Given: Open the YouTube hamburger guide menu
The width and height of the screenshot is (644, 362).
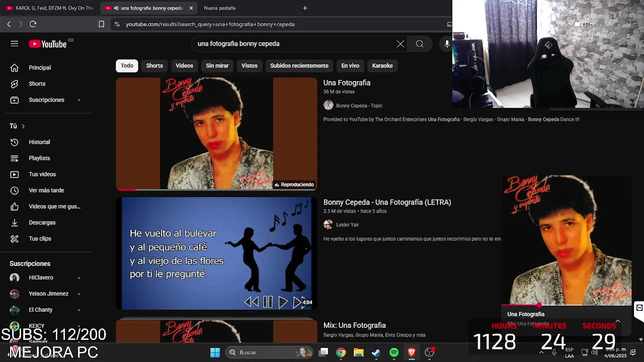Looking at the screenshot, I should coord(14,44).
